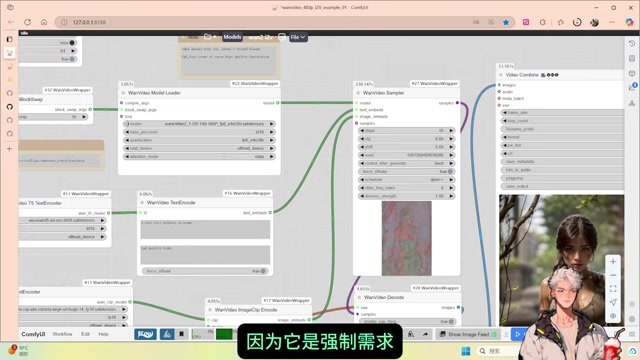The image size is (640, 360).
Task: Open the File dropdown at top
Action: tap(298, 37)
